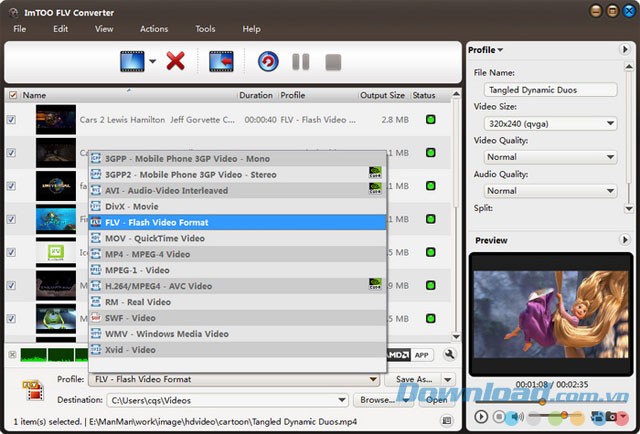Toggle checkbox for the Cars 2 Lewis Hamilton file
Viewport: 640px width, 434px height.
click(12, 120)
